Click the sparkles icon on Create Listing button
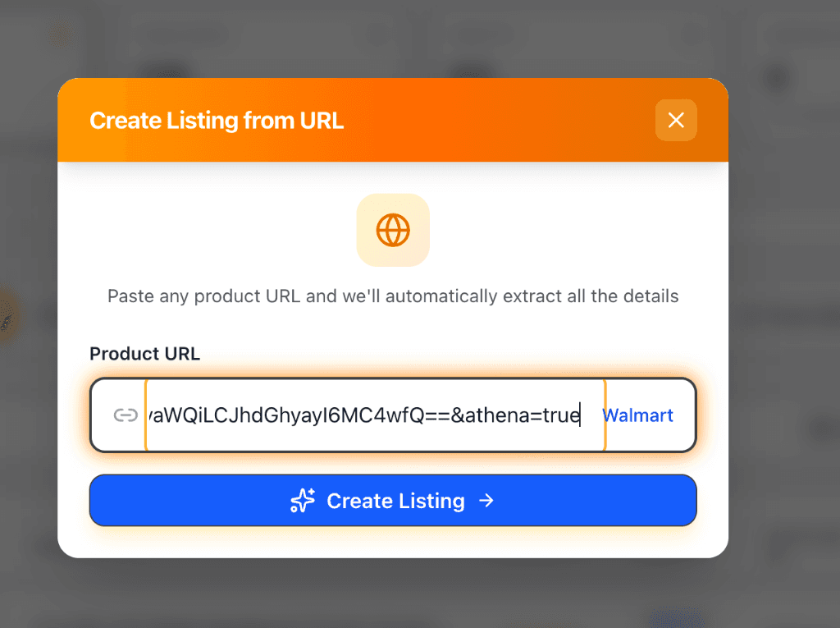The height and width of the screenshot is (628, 840). click(302, 500)
